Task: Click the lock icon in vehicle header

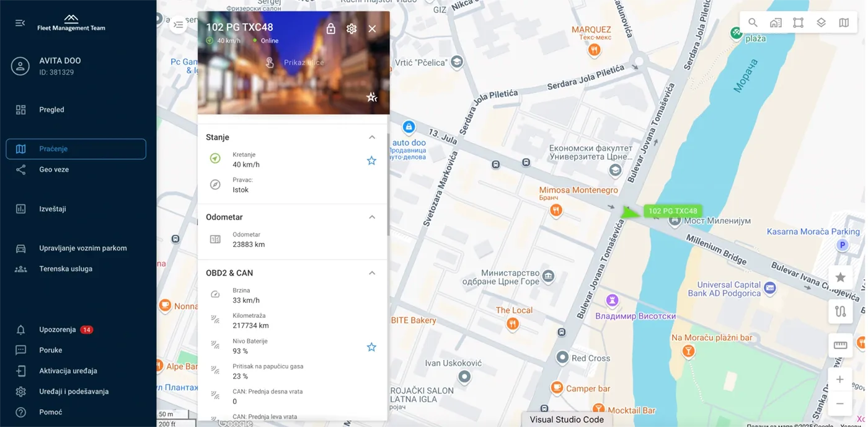Action: tap(331, 29)
